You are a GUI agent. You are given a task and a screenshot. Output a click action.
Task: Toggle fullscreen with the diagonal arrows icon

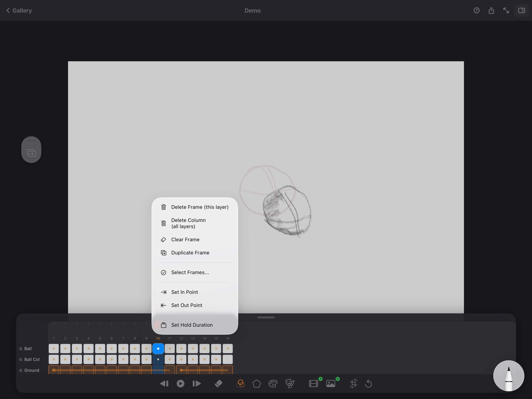coord(506,10)
